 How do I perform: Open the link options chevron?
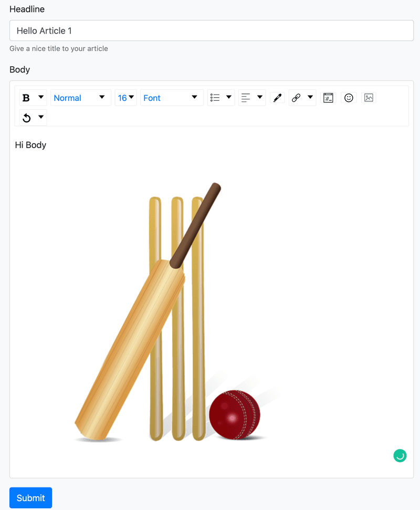pyautogui.click(x=310, y=97)
